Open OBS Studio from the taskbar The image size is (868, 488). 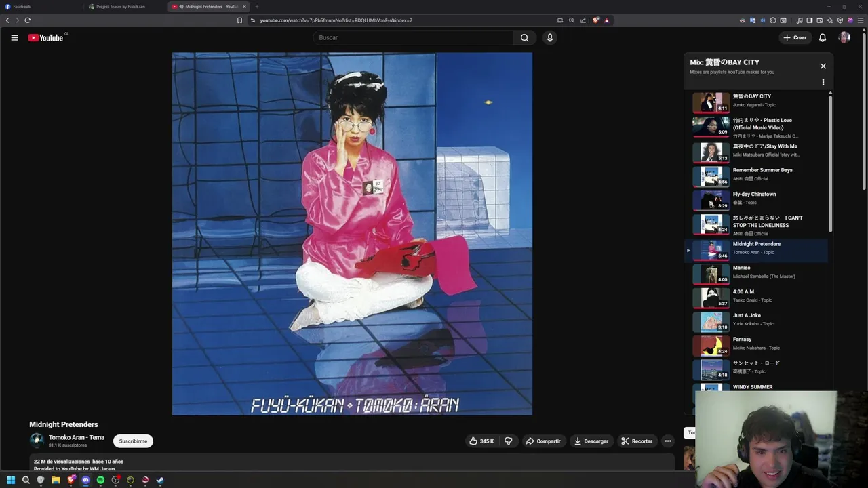click(x=116, y=480)
